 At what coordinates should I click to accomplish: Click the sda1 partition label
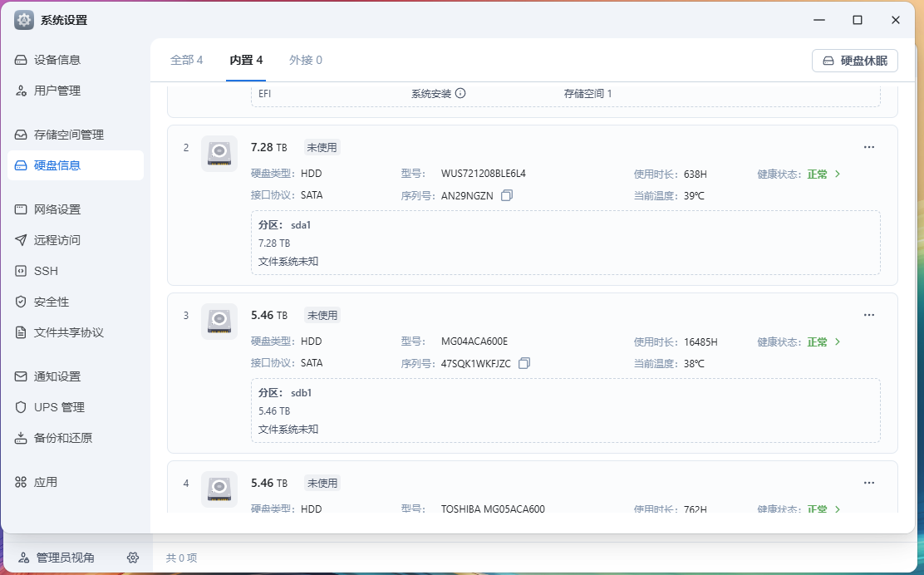(x=301, y=225)
